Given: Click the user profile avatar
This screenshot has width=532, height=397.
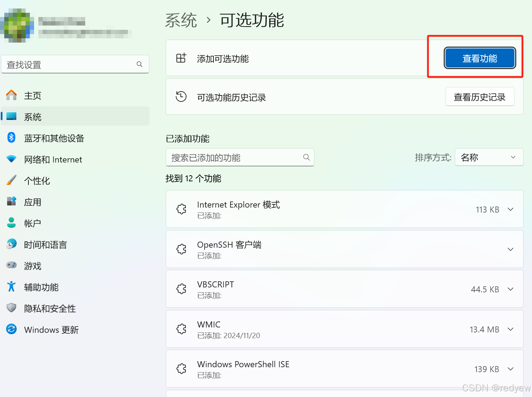Looking at the screenshot, I should click(18, 26).
